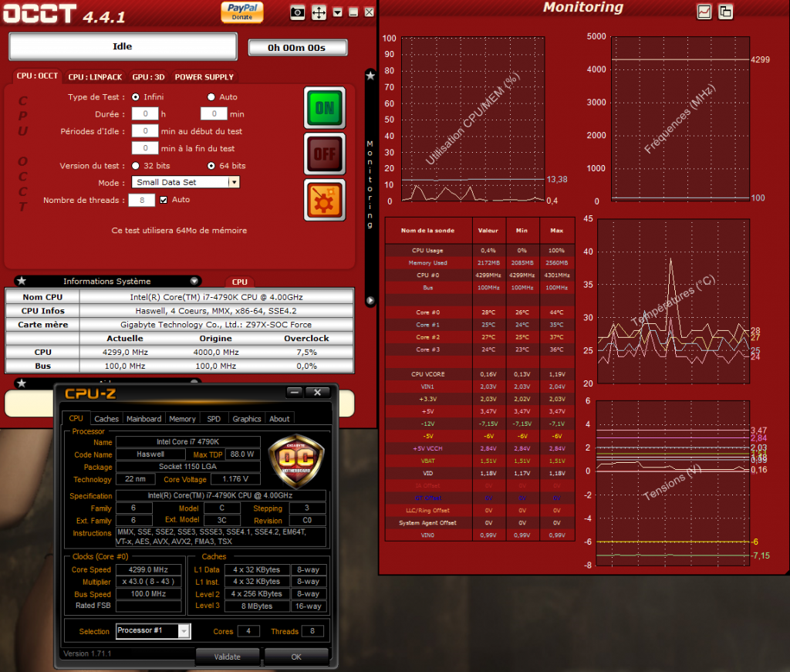Open settings with the orange gear button
This screenshot has height=672, width=790.
click(x=325, y=200)
